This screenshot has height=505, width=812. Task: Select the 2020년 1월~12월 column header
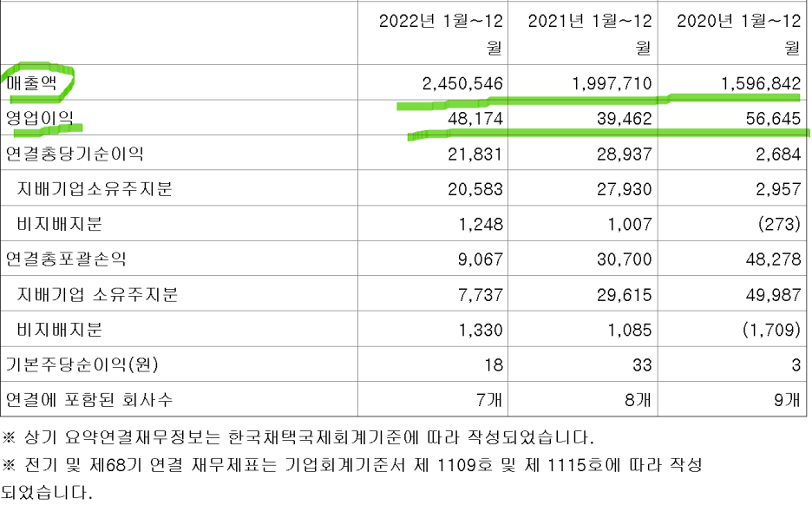739,34
